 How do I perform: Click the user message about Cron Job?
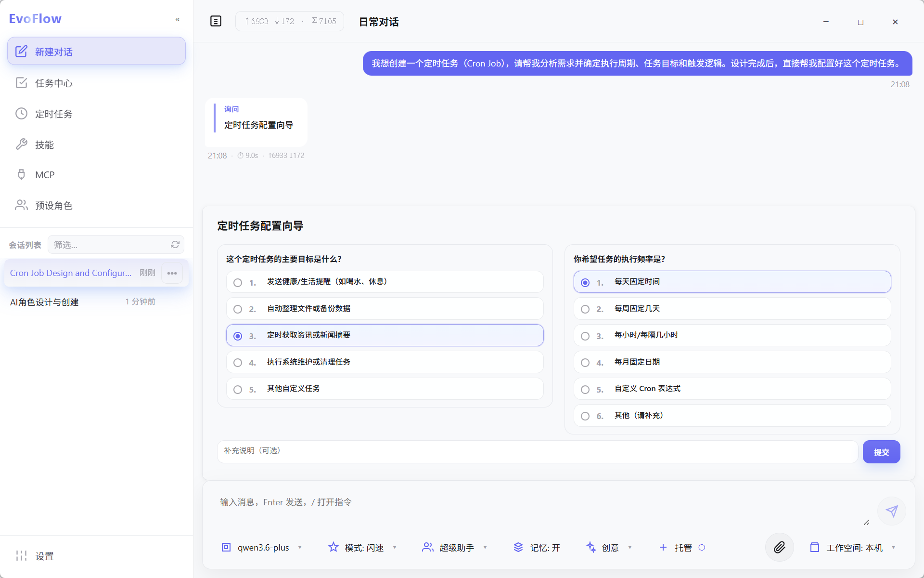[x=637, y=63]
